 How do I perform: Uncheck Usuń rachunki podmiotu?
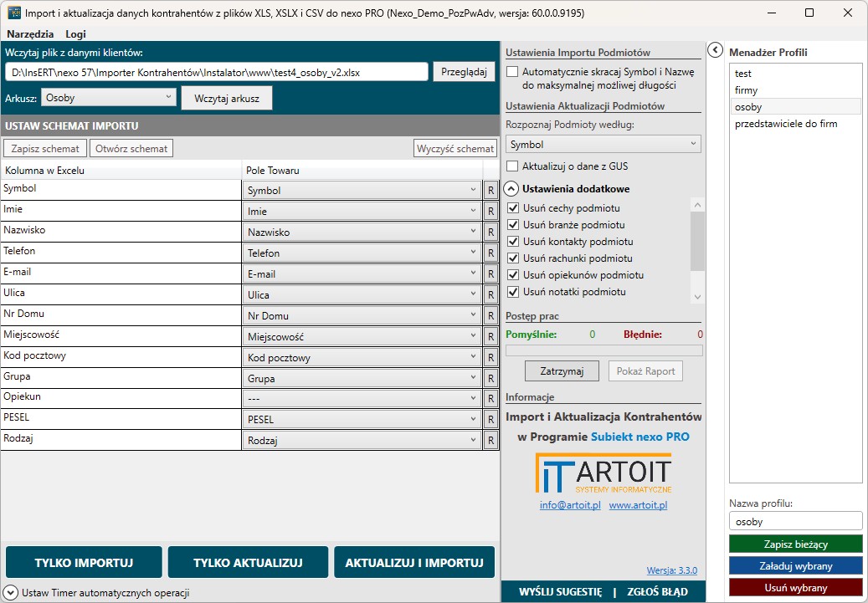(x=513, y=258)
